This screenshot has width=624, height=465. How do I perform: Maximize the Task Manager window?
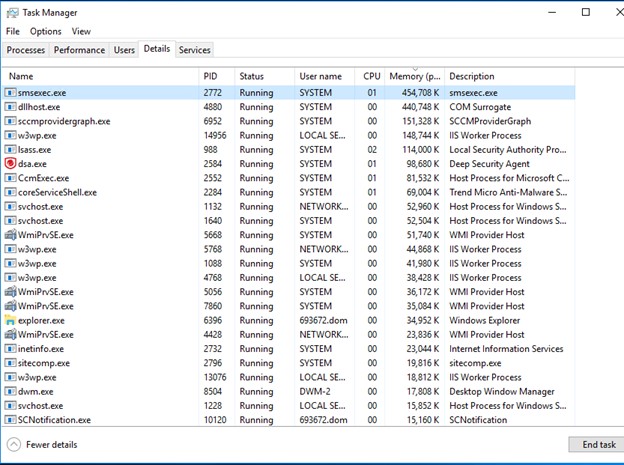point(586,12)
